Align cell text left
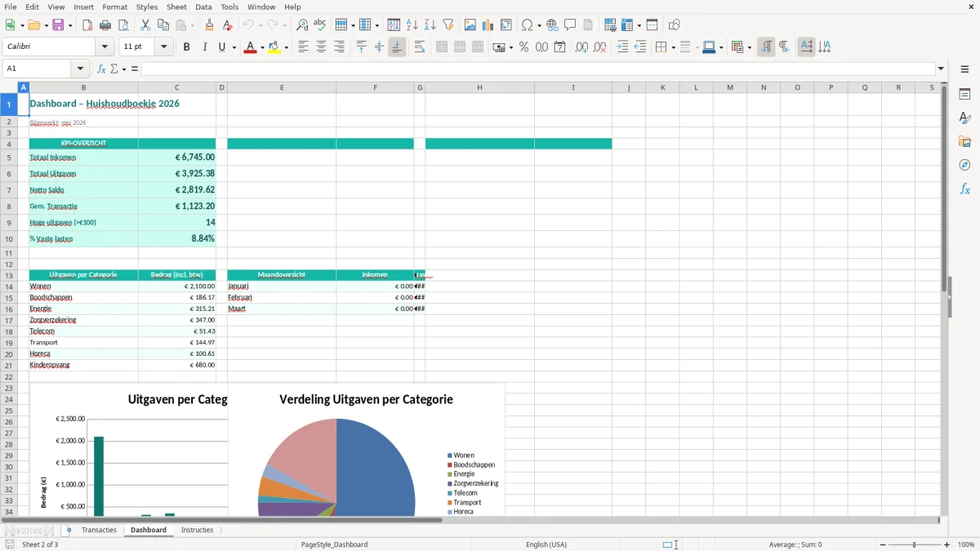Image resolution: width=980 pixels, height=551 pixels. pyautogui.click(x=303, y=47)
